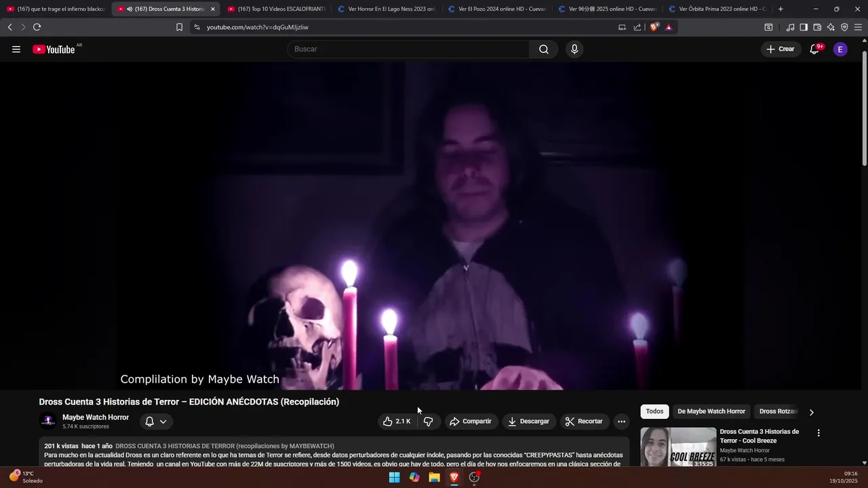This screenshot has height=488, width=868.
Task: Select the Todos filter chip
Action: click(x=654, y=411)
